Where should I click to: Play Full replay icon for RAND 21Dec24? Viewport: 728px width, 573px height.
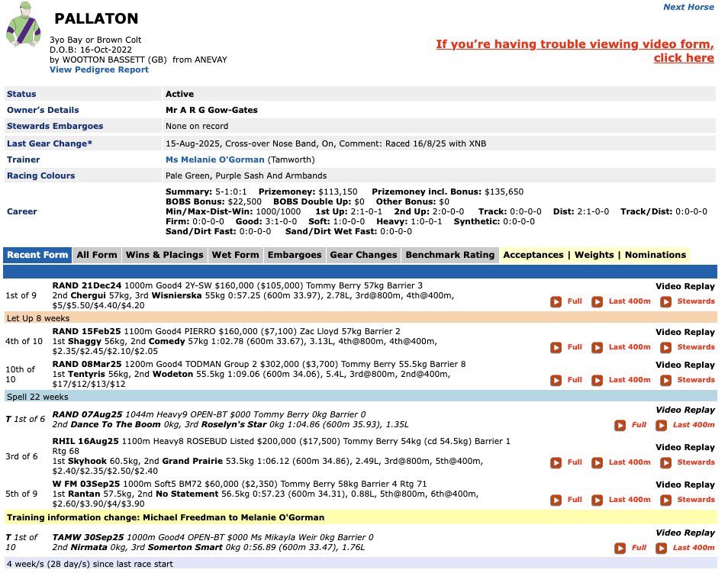click(x=556, y=302)
